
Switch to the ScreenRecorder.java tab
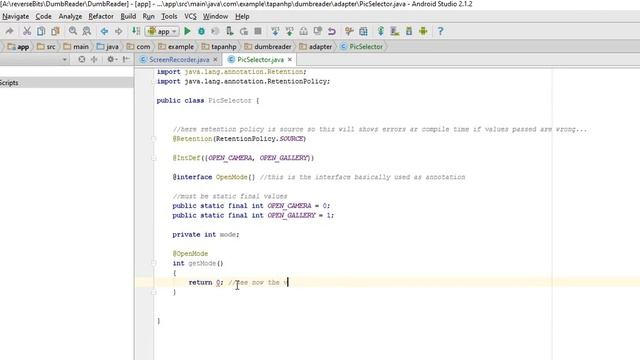179,60
